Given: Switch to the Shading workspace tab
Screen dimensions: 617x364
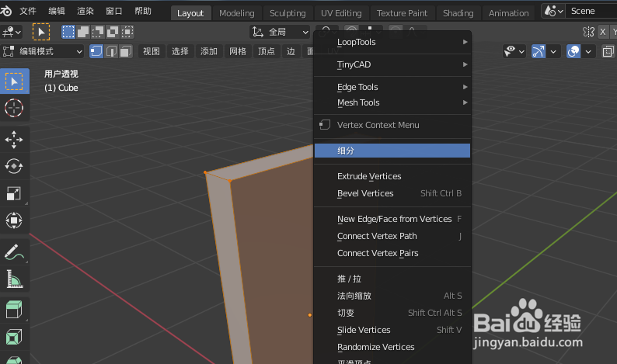Looking at the screenshot, I should [458, 13].
